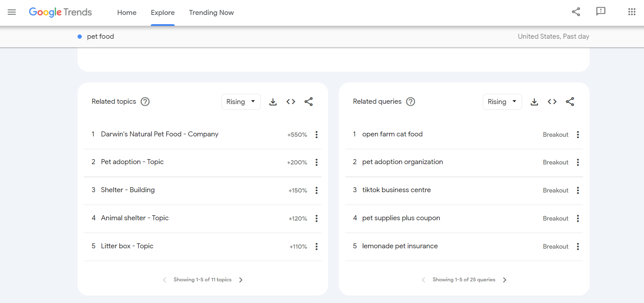Open more options for tiktok business centre

(x=578, y=190)
